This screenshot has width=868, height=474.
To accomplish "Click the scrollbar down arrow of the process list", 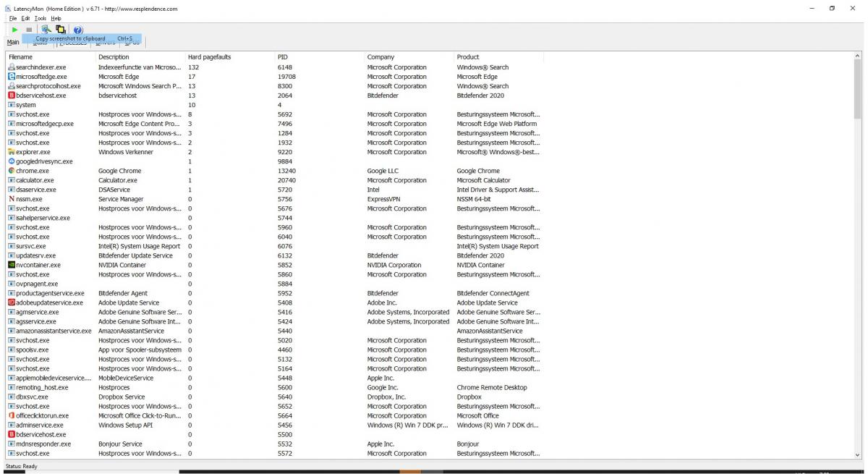I will pyautogui.click(x=858, y=454).
